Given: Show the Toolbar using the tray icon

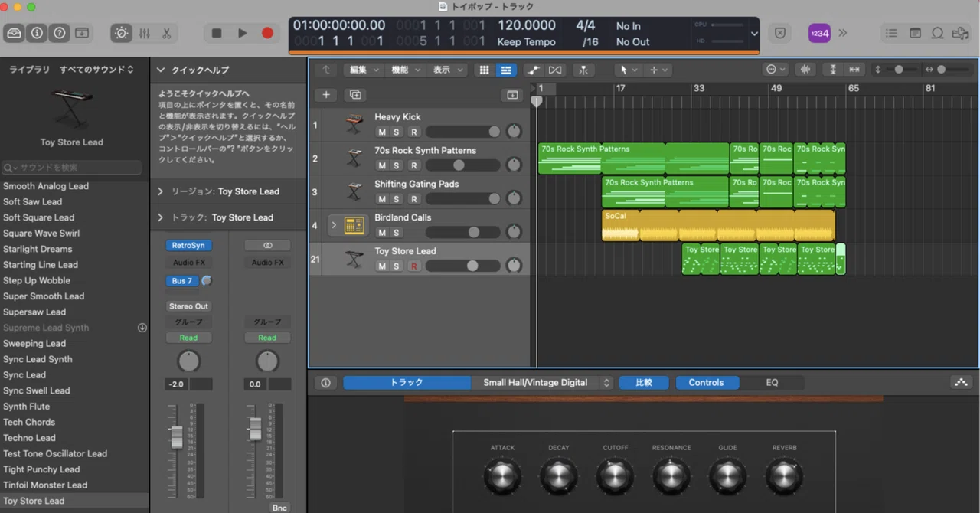Looking at the screenshot, I should (x=81, y=33).
